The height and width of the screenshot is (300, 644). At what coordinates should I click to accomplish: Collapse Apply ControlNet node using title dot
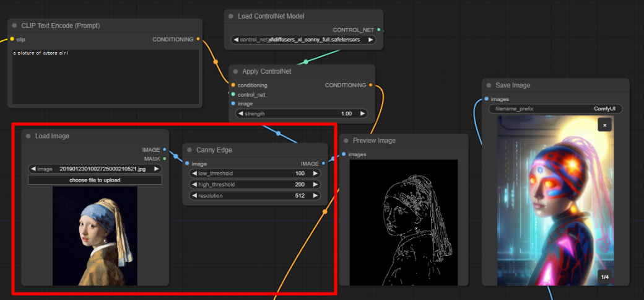click(235, 71)
